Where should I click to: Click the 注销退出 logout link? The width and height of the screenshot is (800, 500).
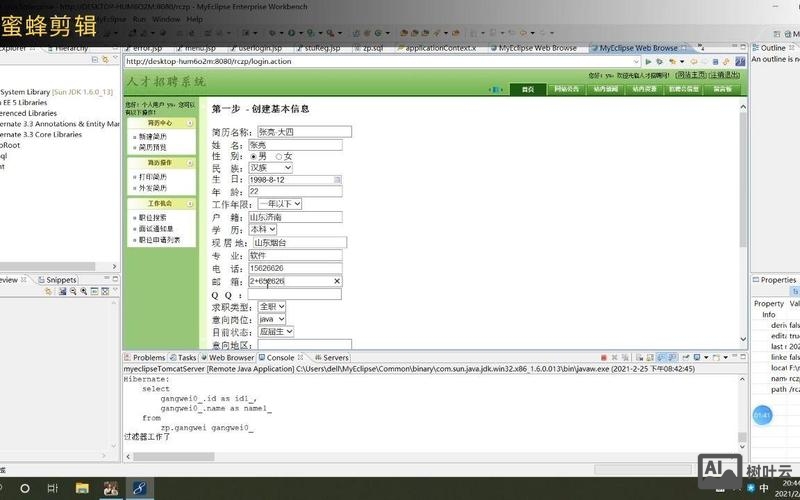click(x=724, y=75)
